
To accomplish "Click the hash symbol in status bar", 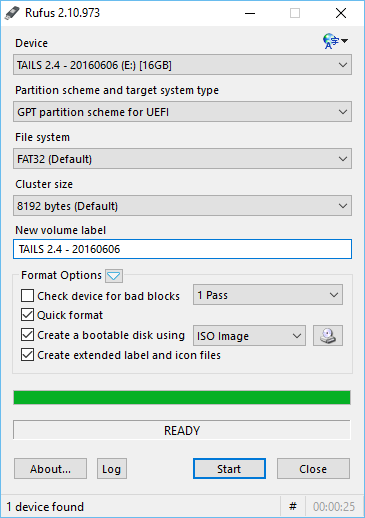I will tap(293, 507).
